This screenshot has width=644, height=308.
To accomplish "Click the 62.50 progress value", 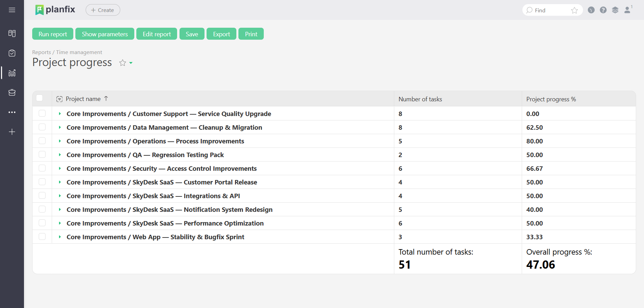I will pyautogui.click(x=535, y=127).
